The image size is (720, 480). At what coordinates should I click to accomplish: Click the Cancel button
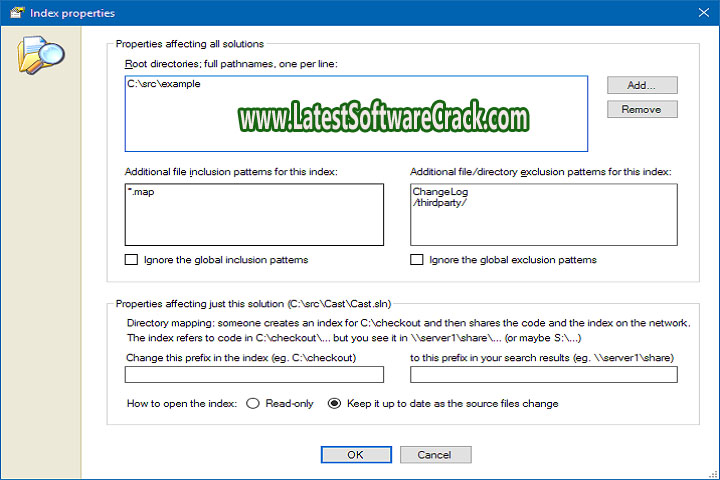[434, 455]
